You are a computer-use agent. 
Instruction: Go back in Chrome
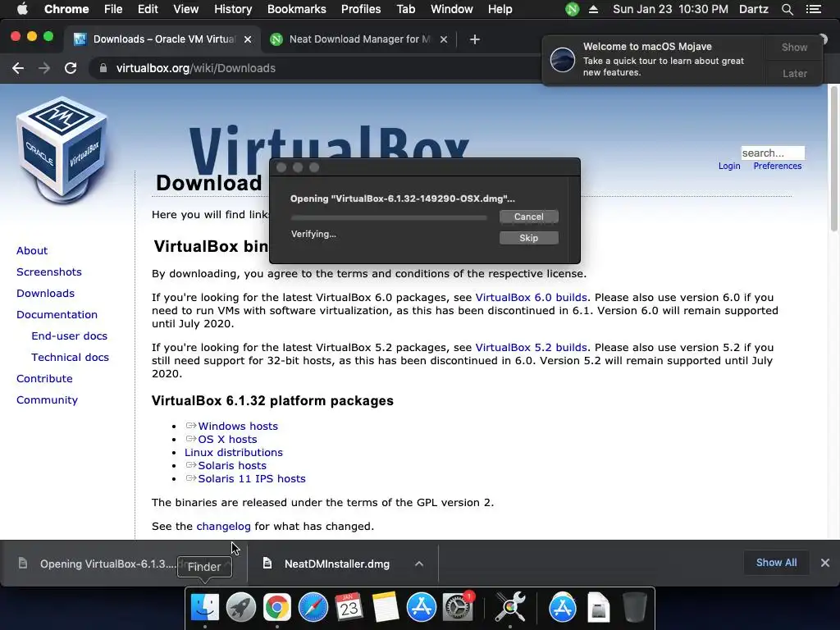[x=18, y=68]
